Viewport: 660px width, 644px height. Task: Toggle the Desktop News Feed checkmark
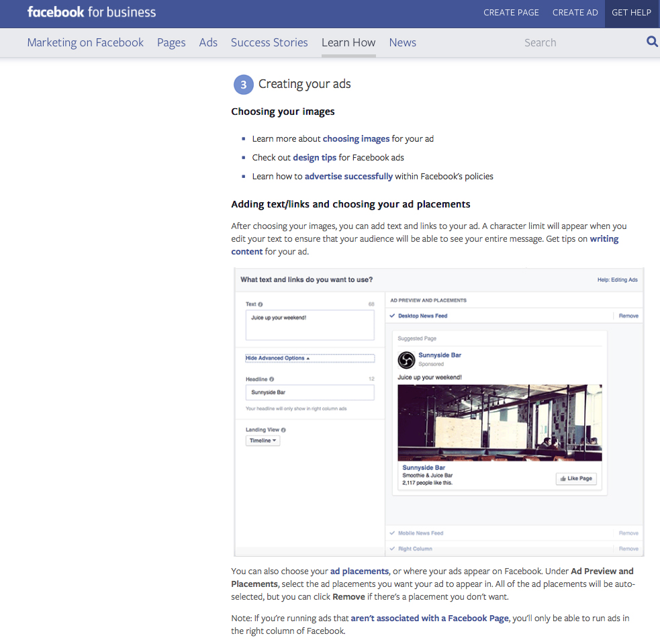click(x=393, y=316)
